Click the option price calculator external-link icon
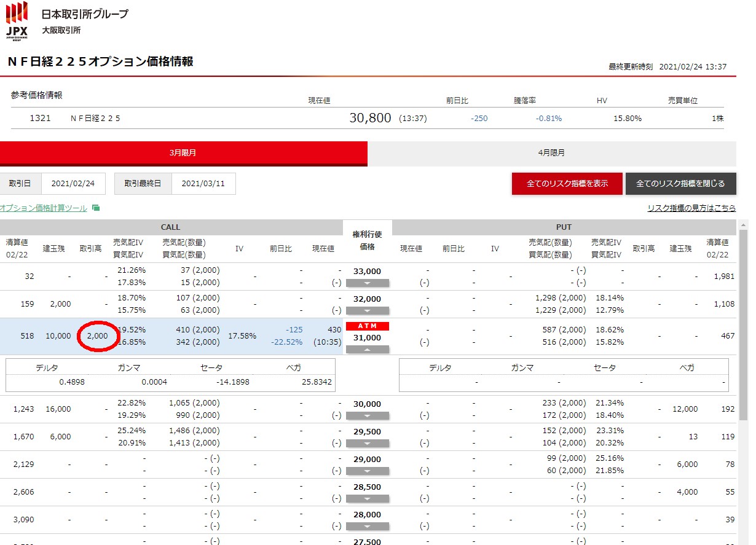Viewport: 756px width, 545px height. tap(96, 208)
